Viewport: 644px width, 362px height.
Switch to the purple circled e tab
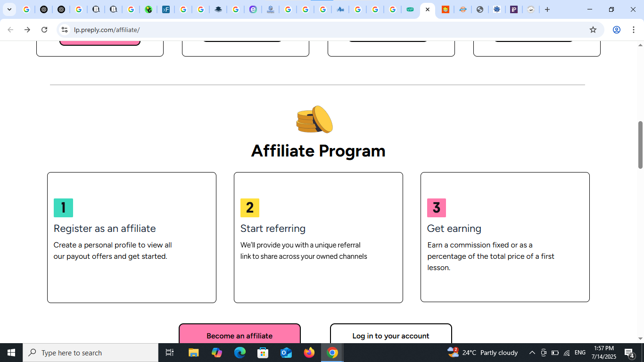point(253,9)
